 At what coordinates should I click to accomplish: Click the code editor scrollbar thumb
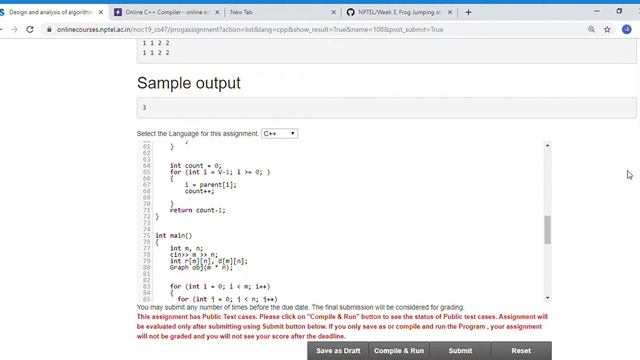point(547,230)
